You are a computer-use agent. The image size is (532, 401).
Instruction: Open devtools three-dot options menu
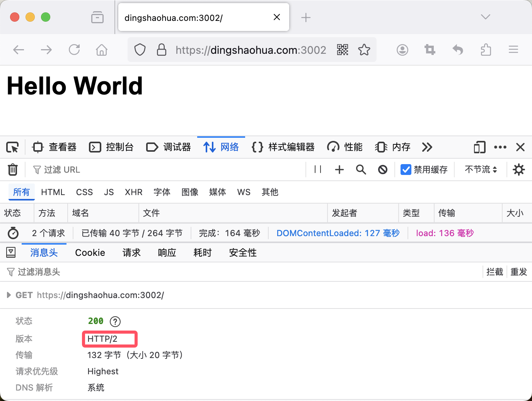point(500,147)
